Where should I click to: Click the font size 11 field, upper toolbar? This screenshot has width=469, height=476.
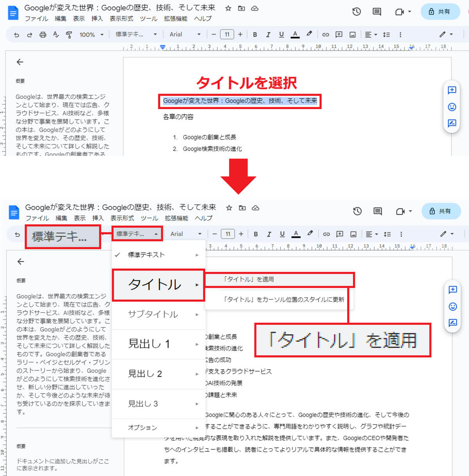click(x=227, y=34)
